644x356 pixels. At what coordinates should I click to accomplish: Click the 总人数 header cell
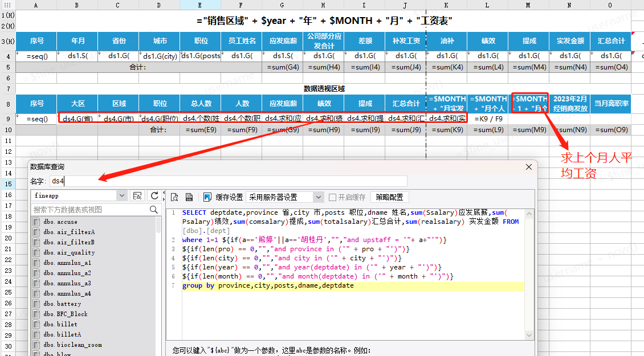(201, 104)
